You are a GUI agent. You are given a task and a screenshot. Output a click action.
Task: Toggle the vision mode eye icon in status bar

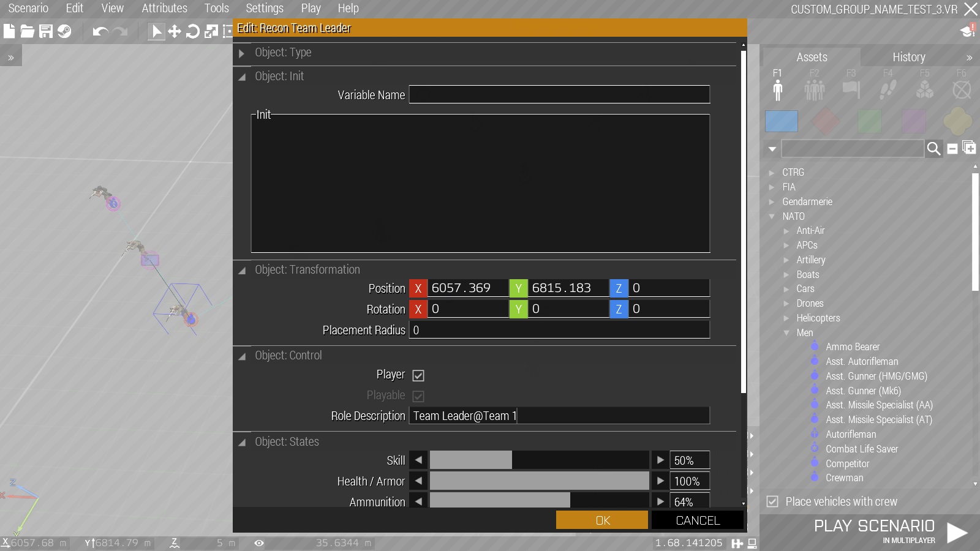tap(259, 543)
